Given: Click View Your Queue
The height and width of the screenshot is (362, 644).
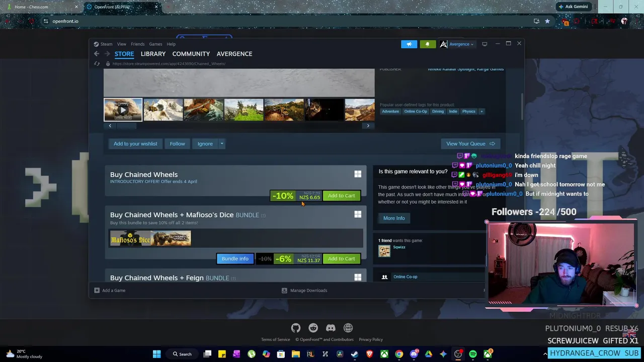Looking at the screenshot, I should (470, 144).
